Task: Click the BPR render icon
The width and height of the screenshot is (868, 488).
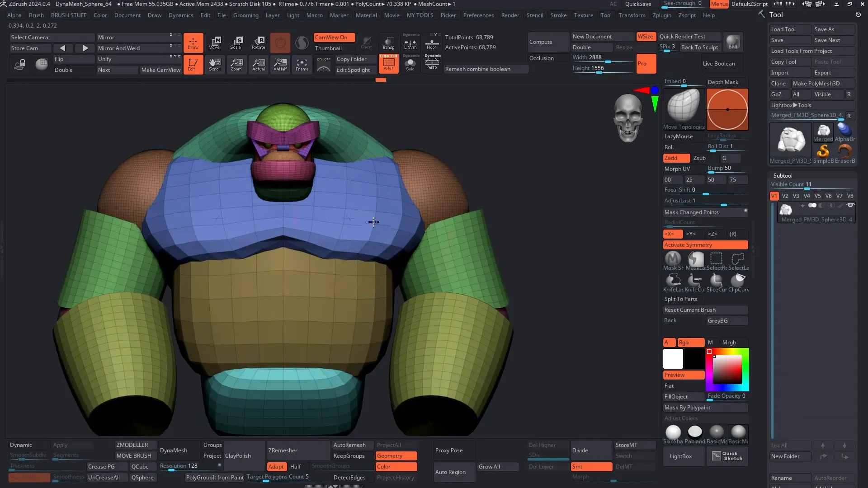Action: click(x=733, y=42)
